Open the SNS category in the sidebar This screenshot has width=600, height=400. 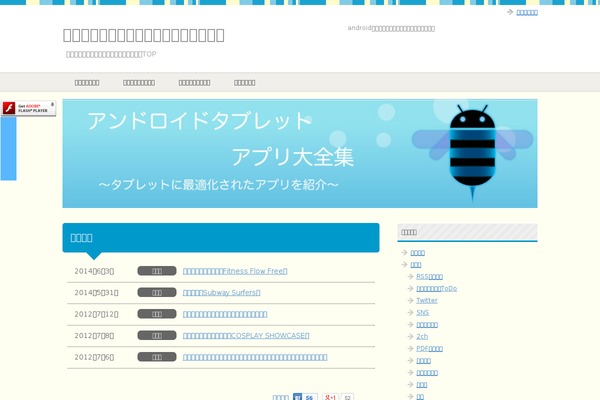422,313
